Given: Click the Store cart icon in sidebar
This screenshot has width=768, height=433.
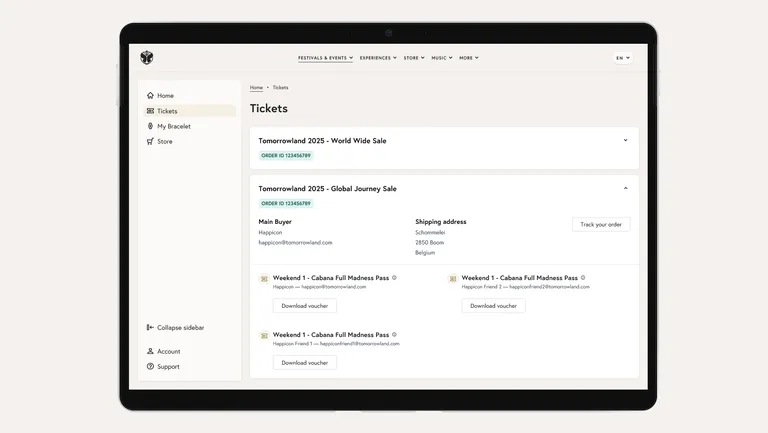Looking at the screenshot, I should [150, 142].
